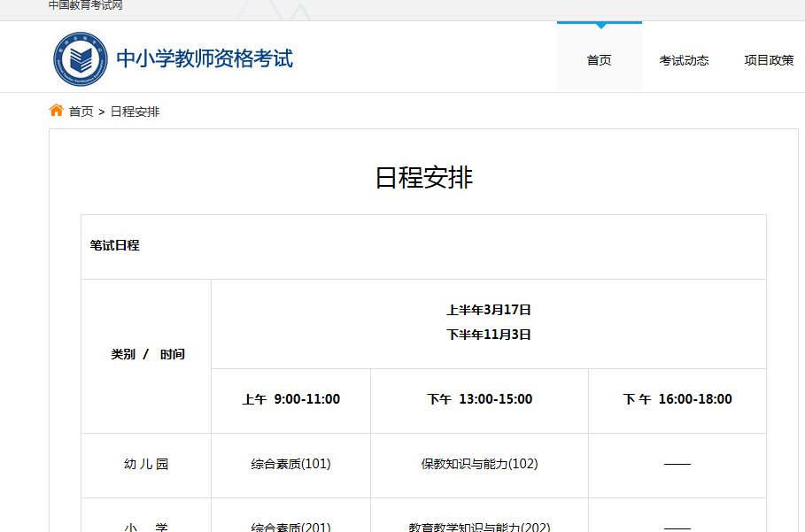Viewport: 805px width, 532px height.
Task: Click the 日程安排 page heading
Action: click(x=422, y=178)
